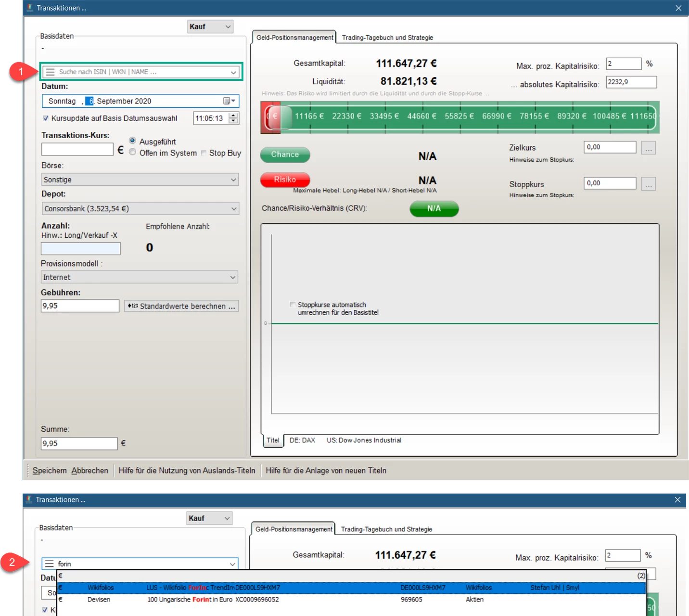Click the time stepper arrows next to 11:05:13

pos(233,118)
